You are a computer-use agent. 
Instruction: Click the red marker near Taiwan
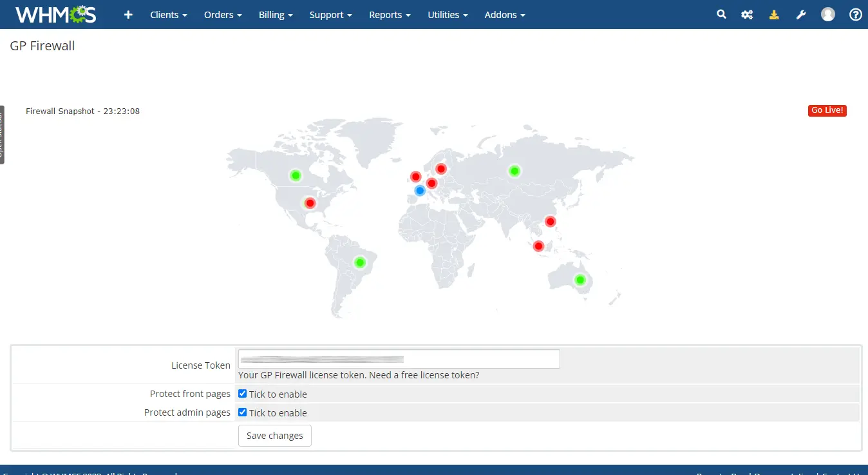550,222
